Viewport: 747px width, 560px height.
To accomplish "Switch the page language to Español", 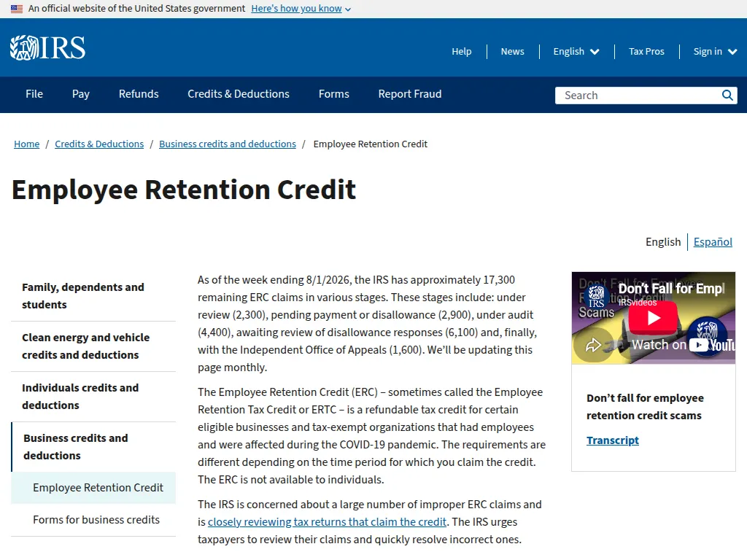I will click(713, 242).
